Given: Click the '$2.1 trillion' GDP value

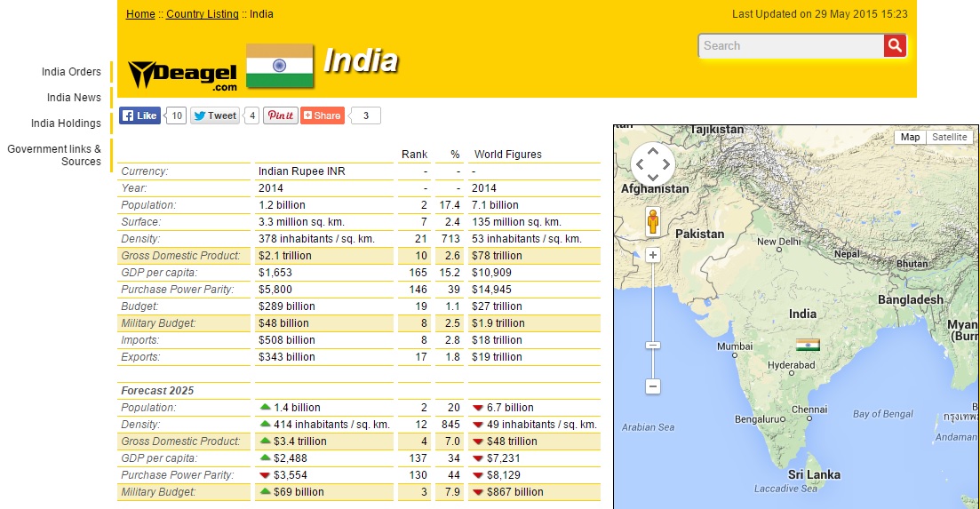Looking at the screenshot, I should point(285,256).
